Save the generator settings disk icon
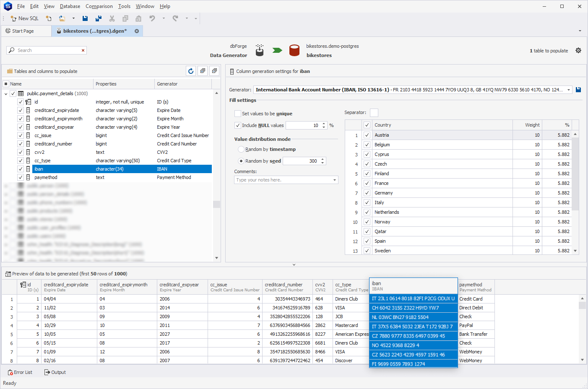 (x=578, y=90)
